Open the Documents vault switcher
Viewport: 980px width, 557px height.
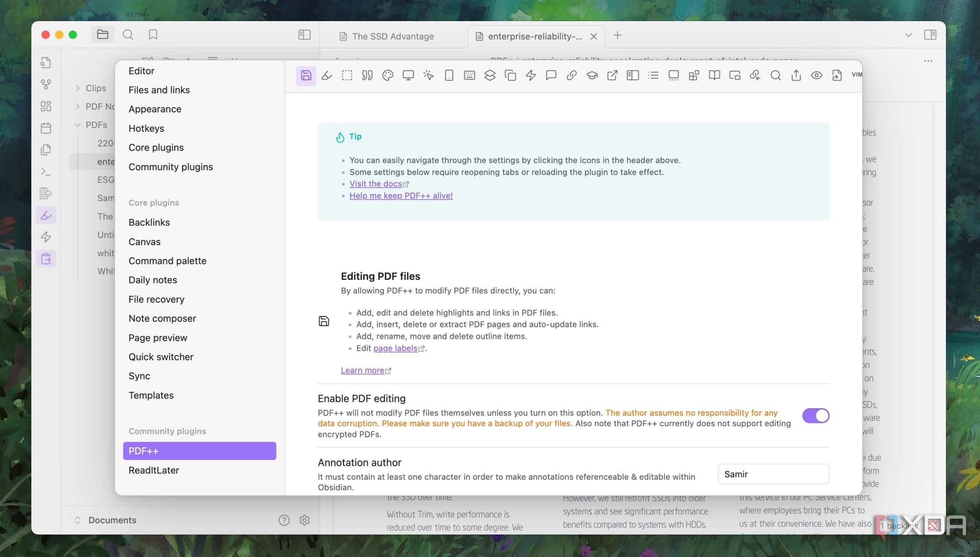pyautogui.click(x=106, y=520)
